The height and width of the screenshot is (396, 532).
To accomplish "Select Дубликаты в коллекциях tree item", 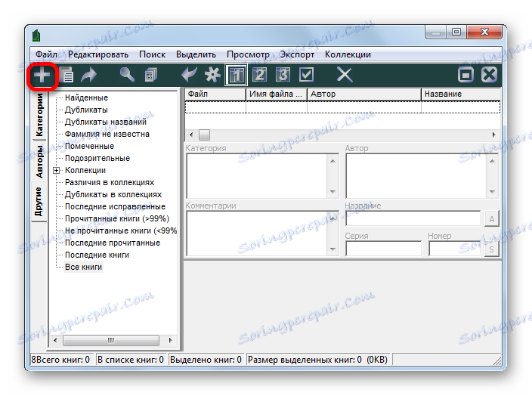I will tap(113, 194).
